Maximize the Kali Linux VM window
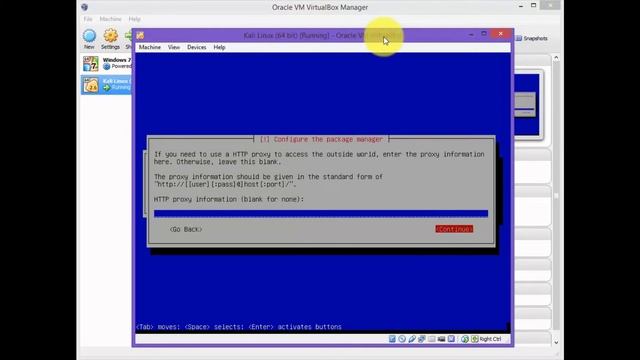640x360 pixels. [x=484, y=34]
